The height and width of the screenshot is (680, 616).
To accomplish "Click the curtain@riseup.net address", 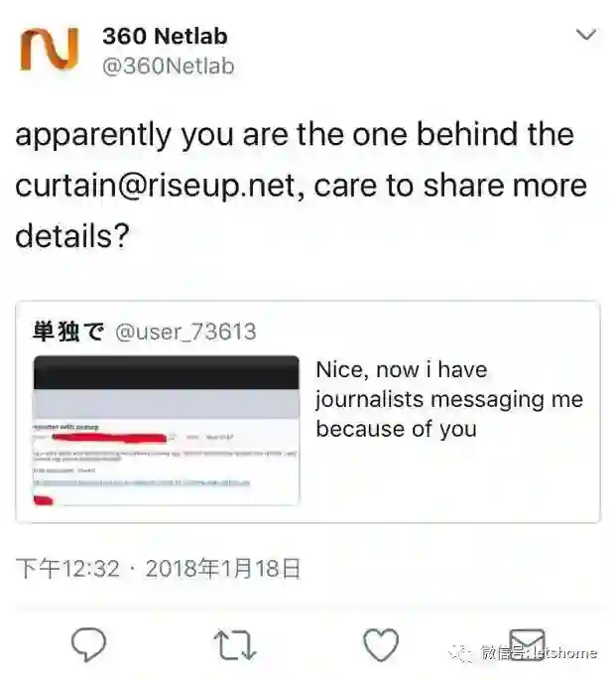I will (x=156, y=186).
